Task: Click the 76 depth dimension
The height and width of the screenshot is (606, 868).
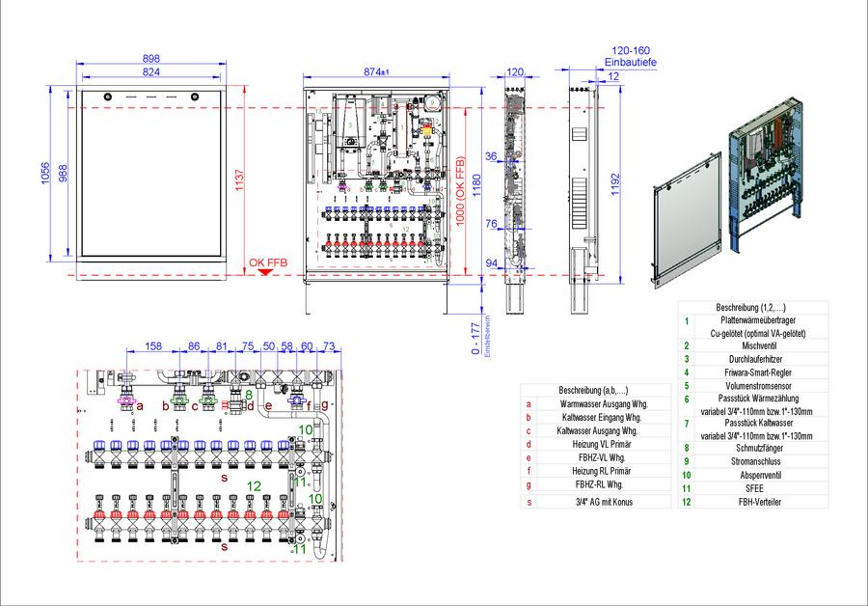Action: 491,223
